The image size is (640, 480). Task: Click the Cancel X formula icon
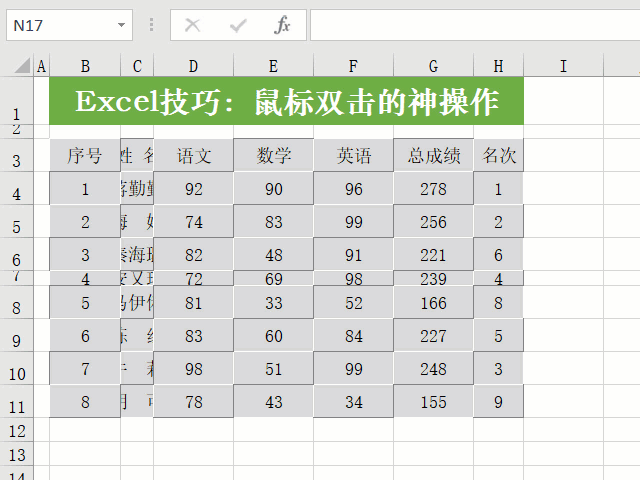192,25
